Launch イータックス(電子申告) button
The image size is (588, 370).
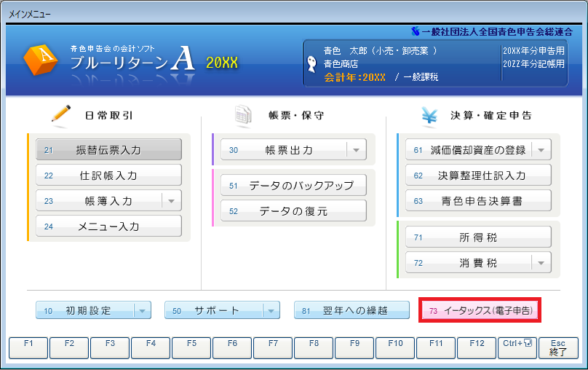(x=480, y=311)
